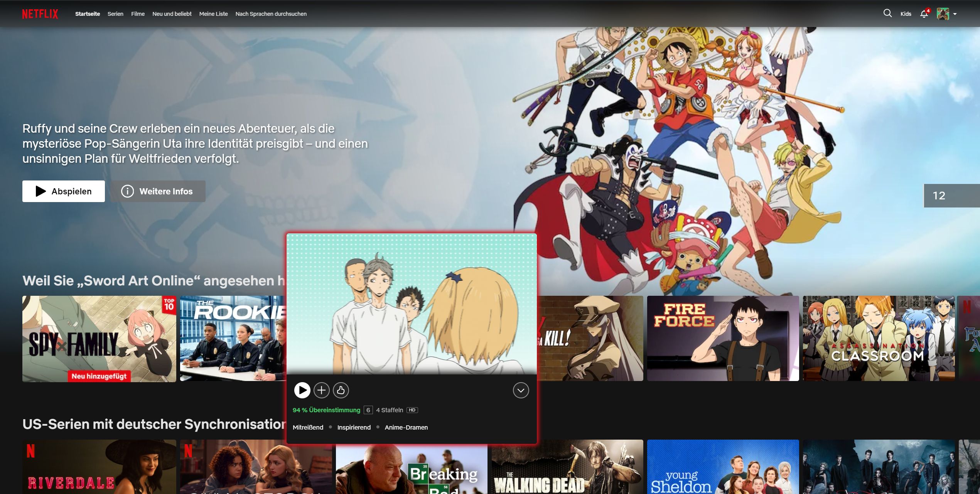Open the Assassination Classroom thumbnail
The height and width of the screenshot is (494, 980).
point(879,339)
